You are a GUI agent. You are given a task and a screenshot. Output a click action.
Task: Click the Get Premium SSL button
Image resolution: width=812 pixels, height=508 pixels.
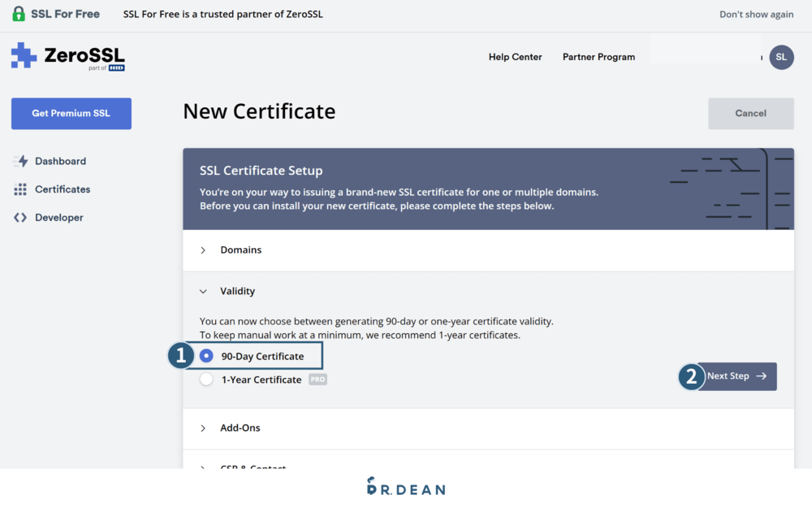coord(71,114)
